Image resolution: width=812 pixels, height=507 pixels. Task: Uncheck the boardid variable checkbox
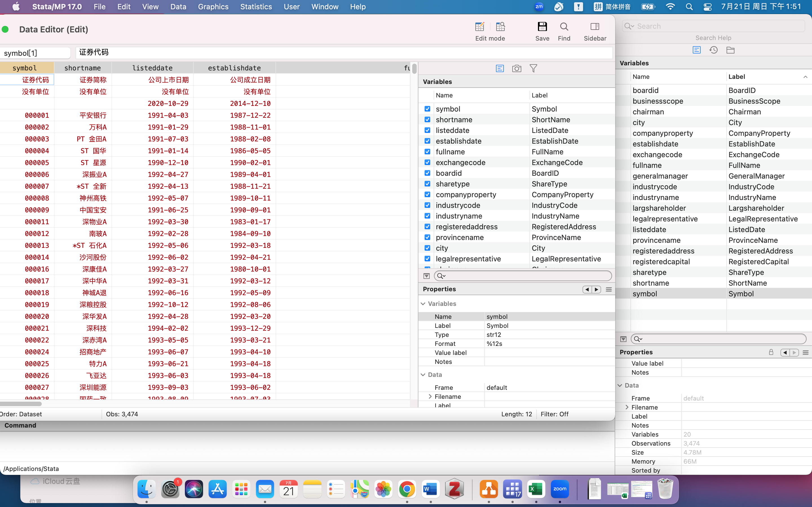pyautogui.click(x=427, y=173)
